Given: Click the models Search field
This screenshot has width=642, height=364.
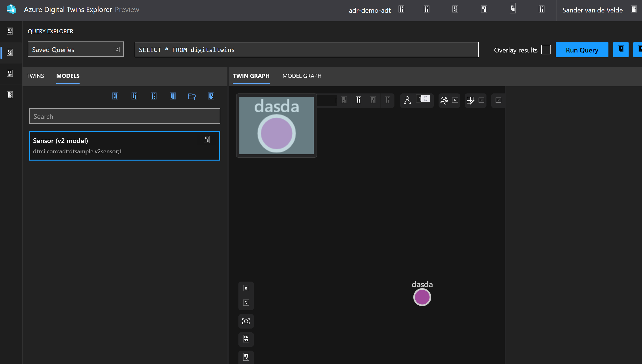Looking at the screenshot, I should point(125,116).
